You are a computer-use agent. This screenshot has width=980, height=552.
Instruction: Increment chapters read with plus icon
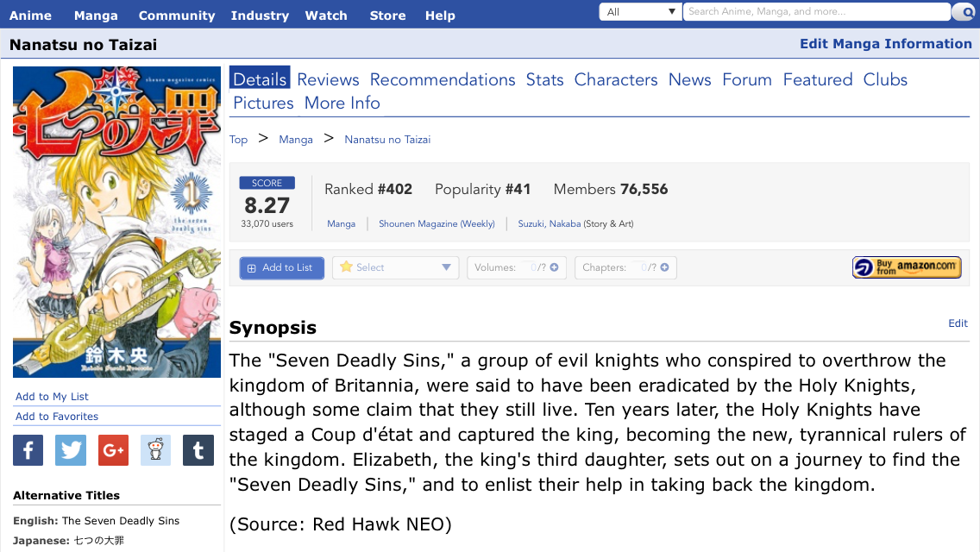click(x=664, y=267)
